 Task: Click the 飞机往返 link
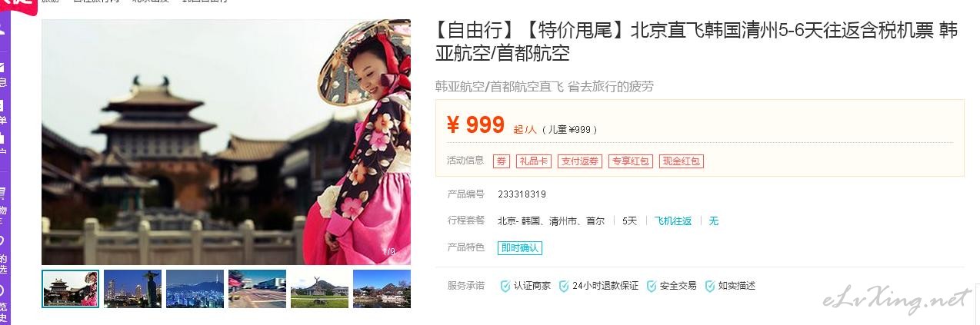click(673, 221)
